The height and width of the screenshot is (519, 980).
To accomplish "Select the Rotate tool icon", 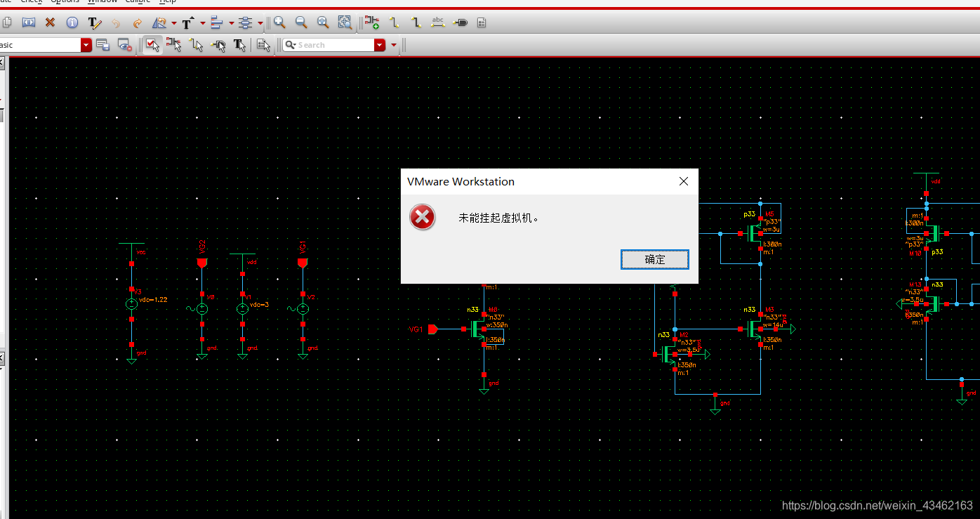I will (x=160, y=23).
